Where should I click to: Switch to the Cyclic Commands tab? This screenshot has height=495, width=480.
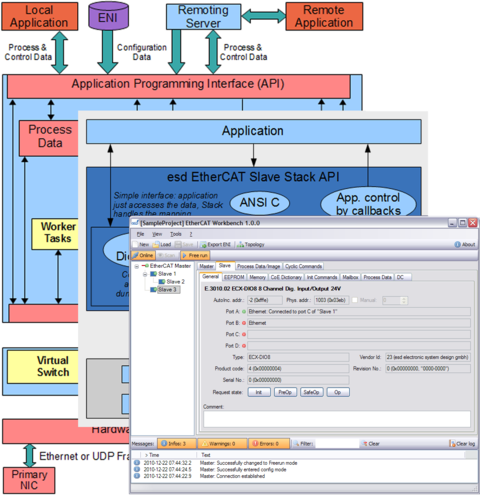pyautogui.click(x=304, y=266)
